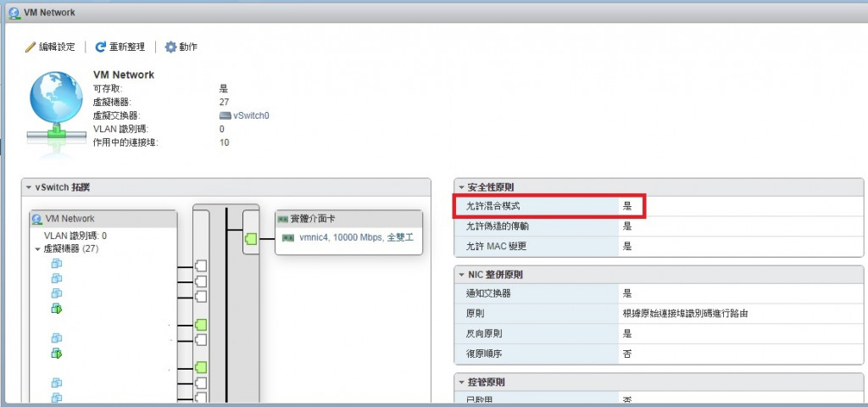
Task: Click the VM Network icon in title bar
Action: [15, 12]
